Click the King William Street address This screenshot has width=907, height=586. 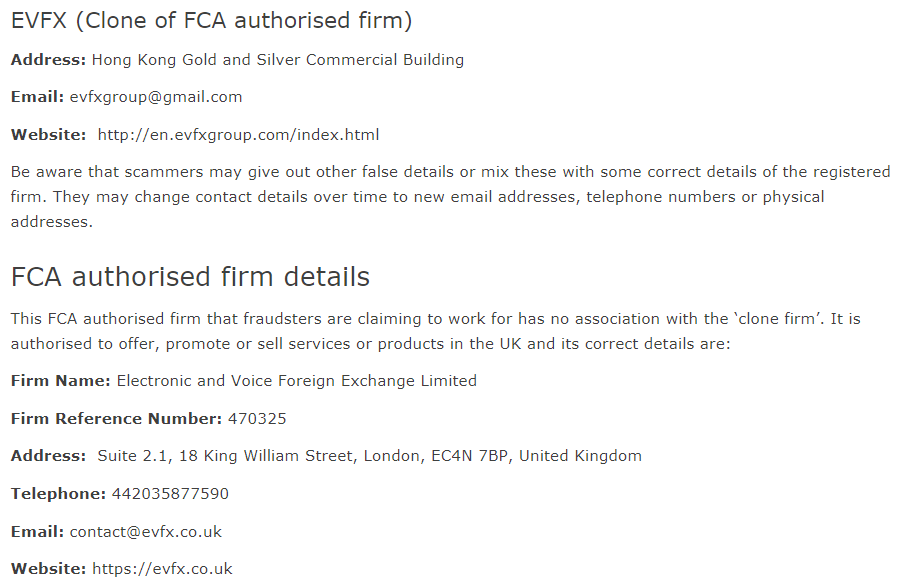click(370, 456)
